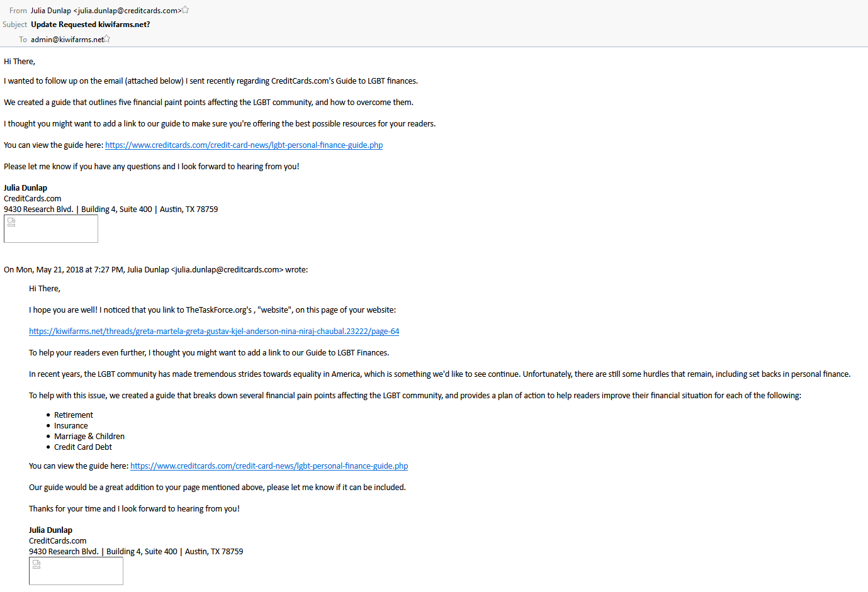Open guide link in the quoted email
The width and height of the screenshot is (868, 592).
[269, 466]
